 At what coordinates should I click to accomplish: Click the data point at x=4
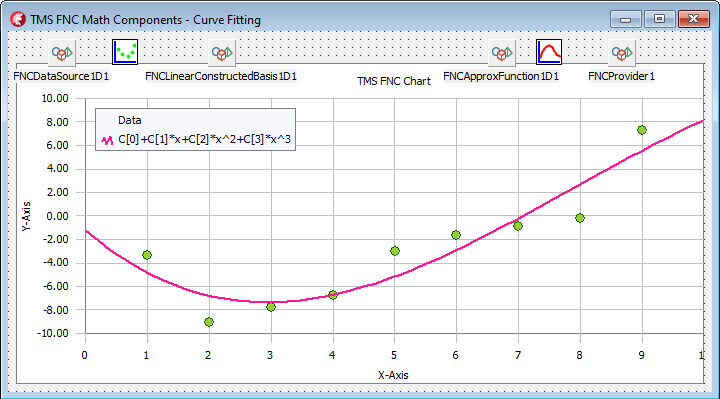[x=333, y=295]
